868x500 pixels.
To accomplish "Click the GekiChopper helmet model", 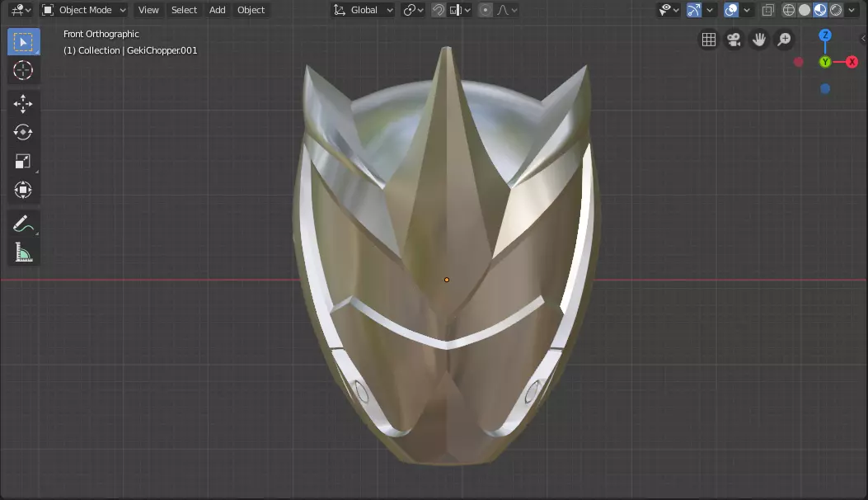I will 447,255.
